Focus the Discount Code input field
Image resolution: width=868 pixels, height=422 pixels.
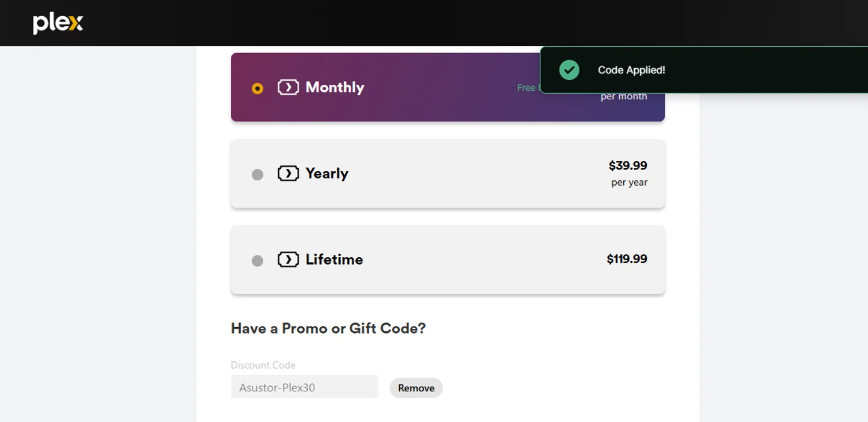click(x=304, y=387)
